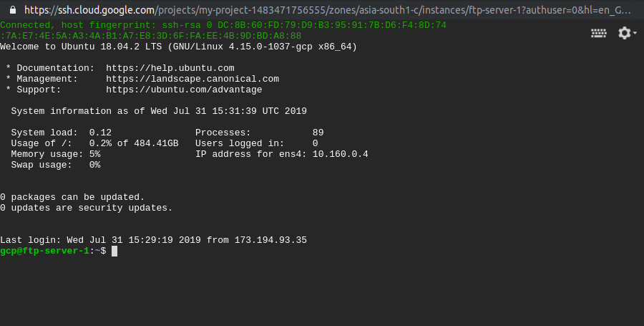Click the Welcome to Ubuntu 18.04.2 LTS line

click(179, 47)
